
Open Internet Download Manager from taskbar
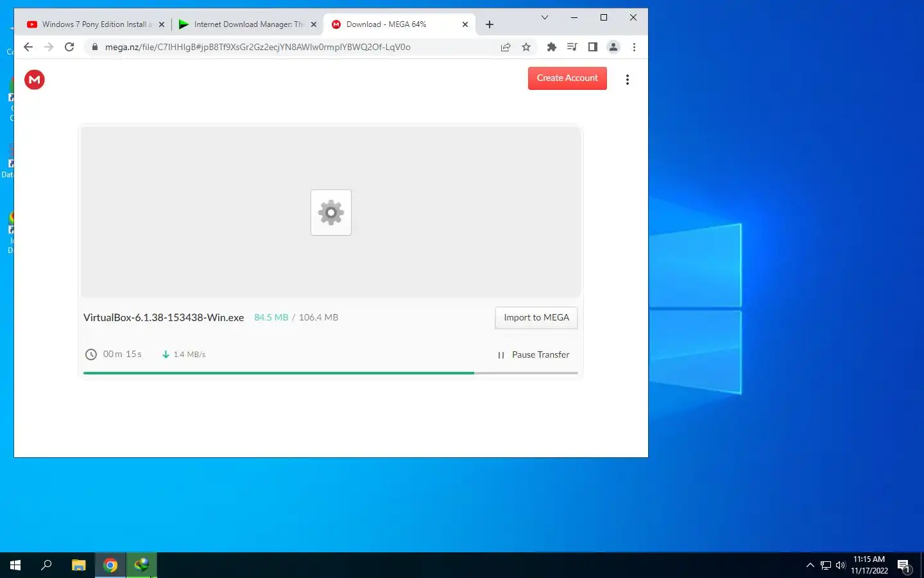pyautogui.click(x=141, y=565)
